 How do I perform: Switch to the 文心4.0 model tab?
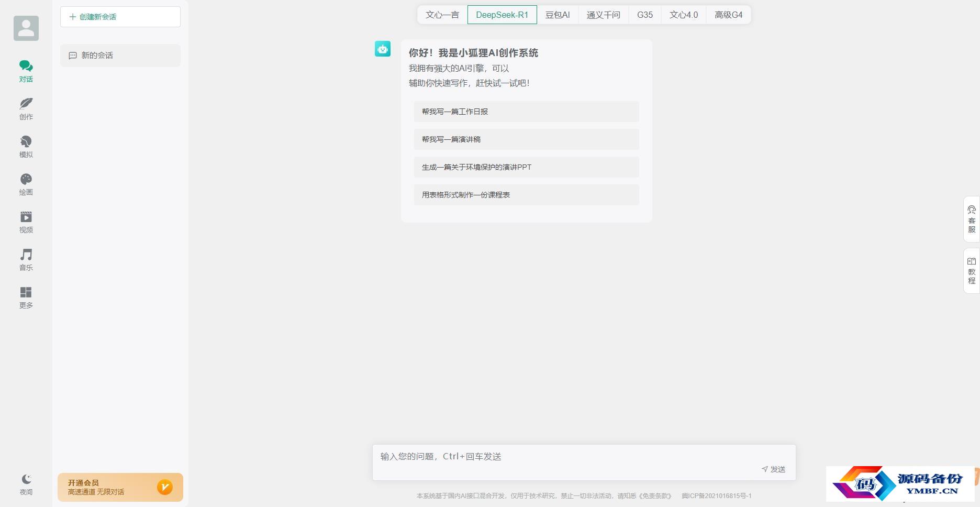(684, 15)
